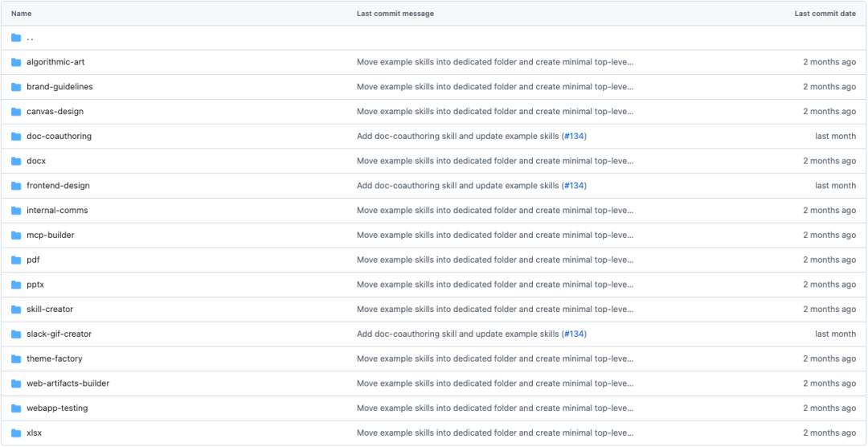The image size is (868, 447).
Task: Navigate into the frontend-design folder
Action: tap(58, 186)
